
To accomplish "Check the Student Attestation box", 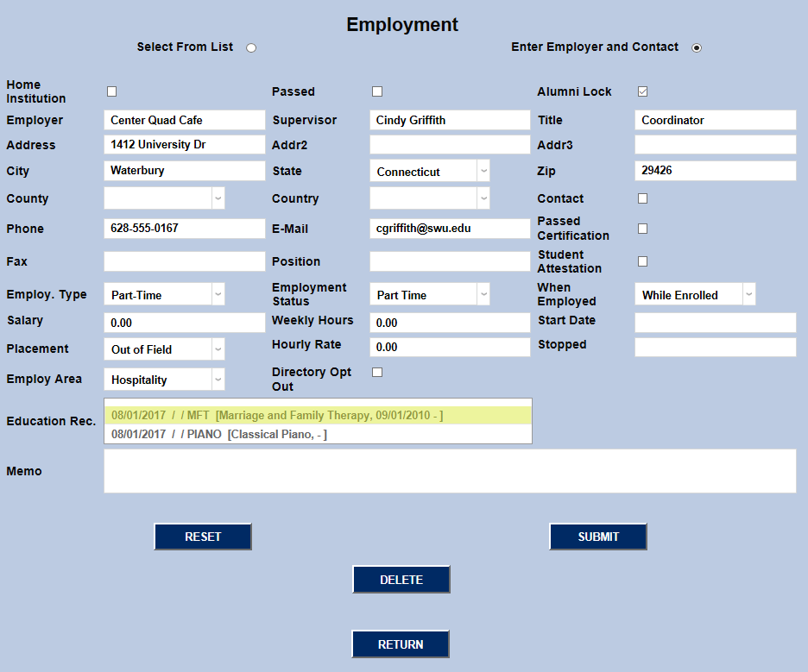I will click(x=642, y=261).
